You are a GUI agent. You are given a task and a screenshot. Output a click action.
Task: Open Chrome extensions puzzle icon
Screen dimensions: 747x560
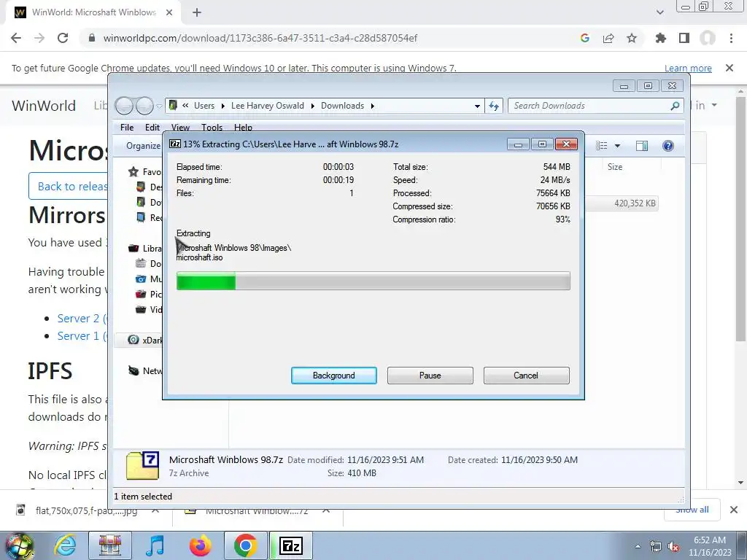pyautogui.click(x=661, y=38)
